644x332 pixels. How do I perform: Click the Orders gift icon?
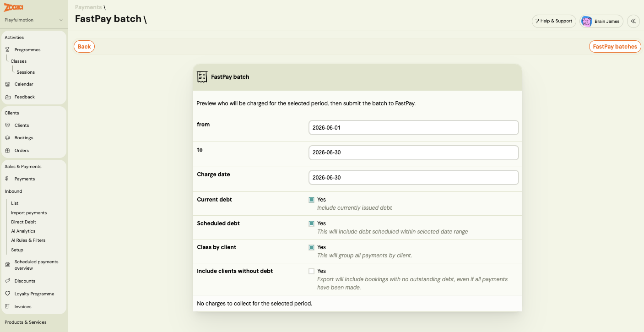tap(7, 151)
